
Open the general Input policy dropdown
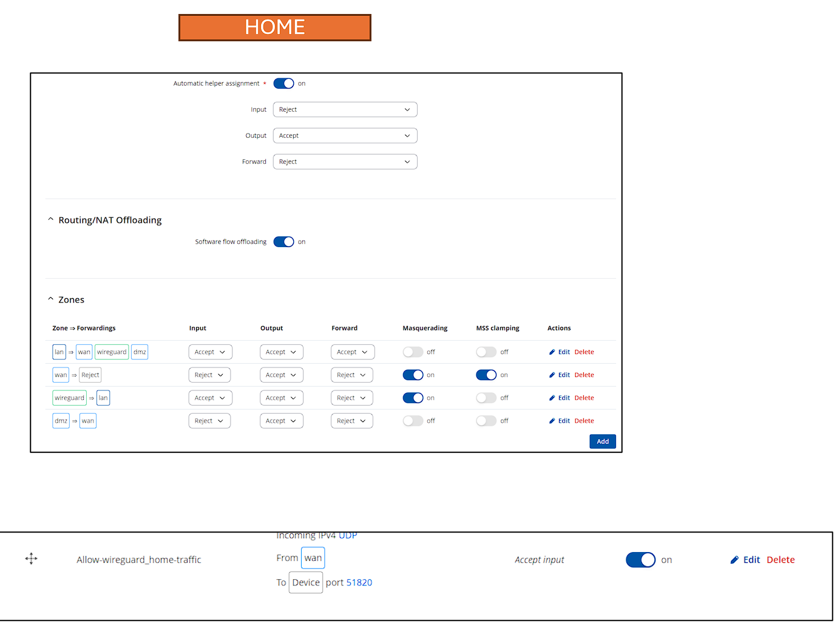(x=345, y=109)
